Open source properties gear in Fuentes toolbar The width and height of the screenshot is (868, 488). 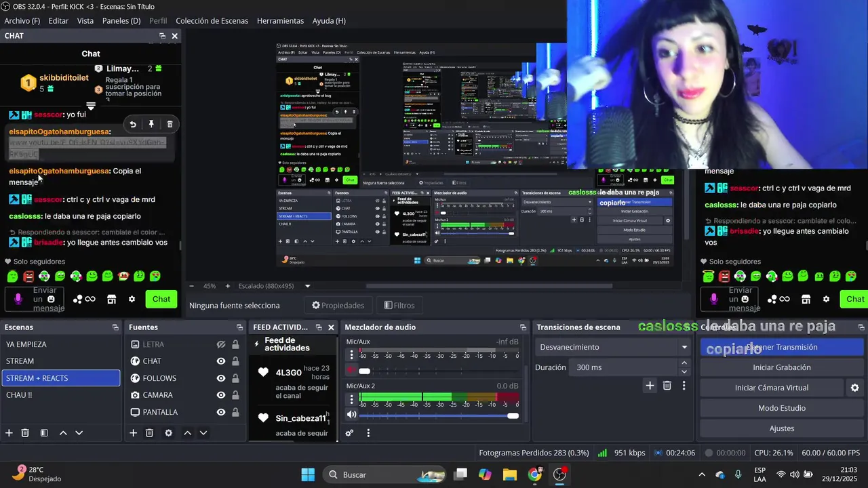pyautogui.click(x=168, y=433)
